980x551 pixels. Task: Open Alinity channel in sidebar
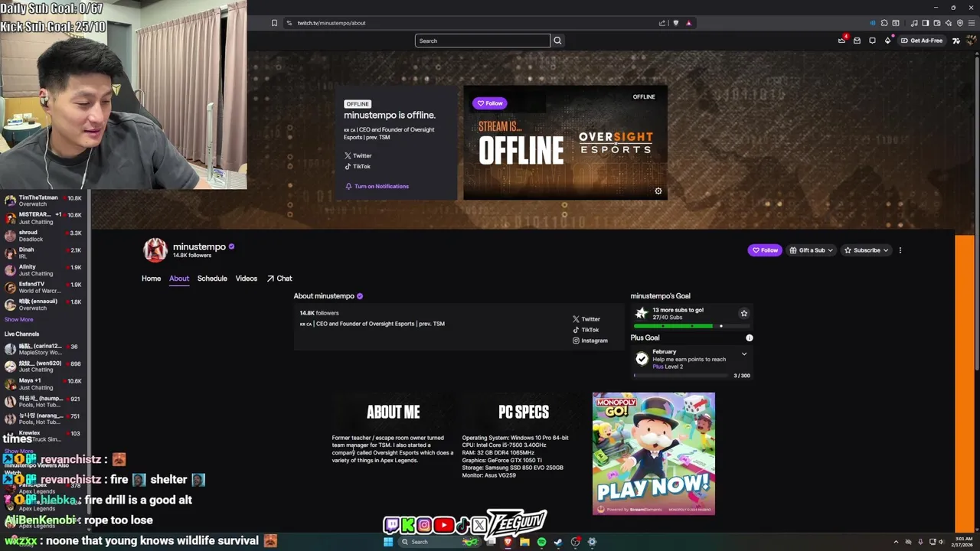44,269
